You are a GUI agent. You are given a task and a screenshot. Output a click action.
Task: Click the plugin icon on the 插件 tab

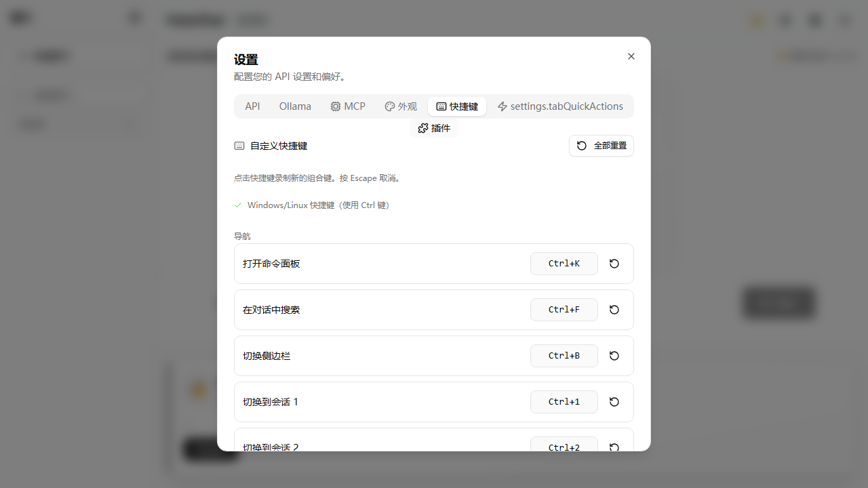click(422, 128)
